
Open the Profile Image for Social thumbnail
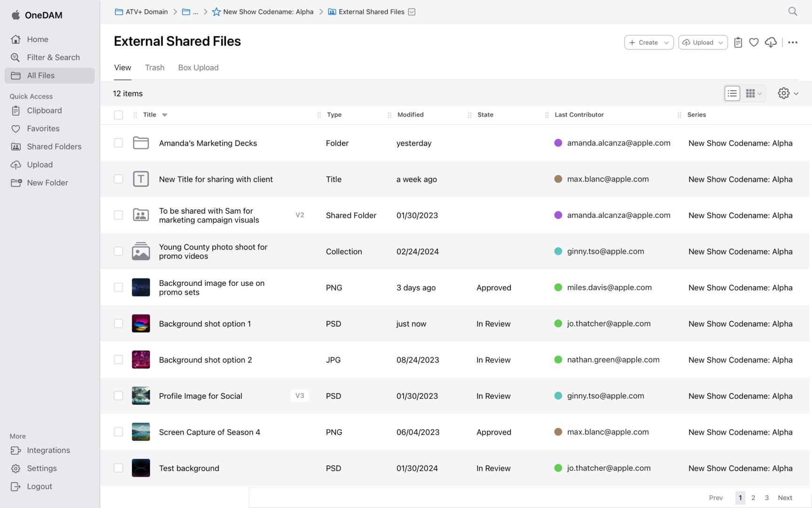point(141,396)
